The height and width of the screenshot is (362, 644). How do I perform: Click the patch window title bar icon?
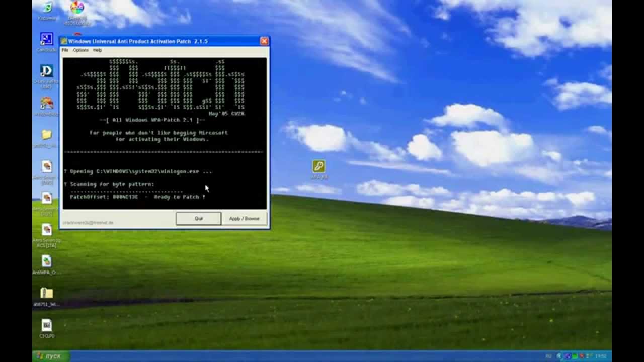[x=64, y=41]
